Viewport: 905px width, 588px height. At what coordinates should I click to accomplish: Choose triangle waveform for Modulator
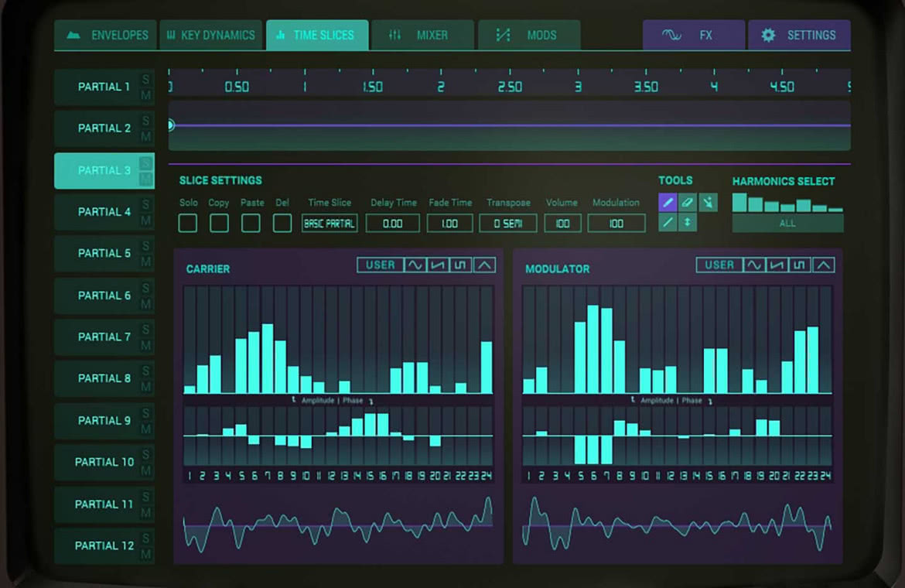[824, 265]
